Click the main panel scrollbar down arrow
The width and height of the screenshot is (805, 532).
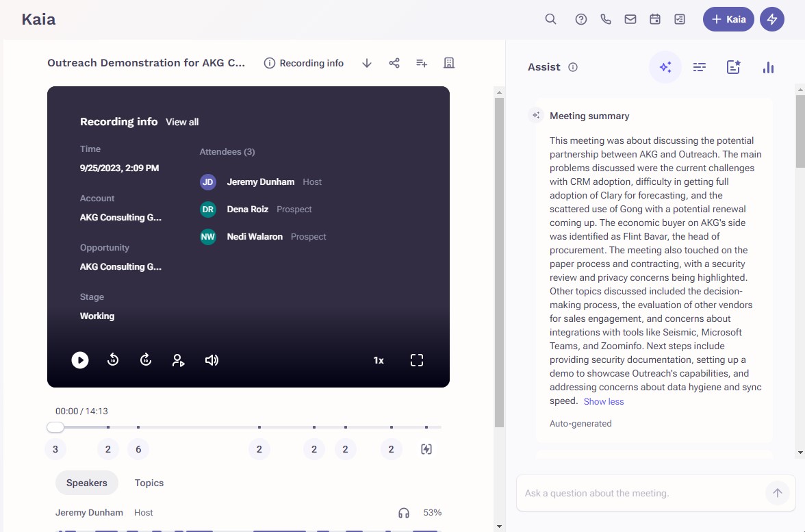point(499,527)
